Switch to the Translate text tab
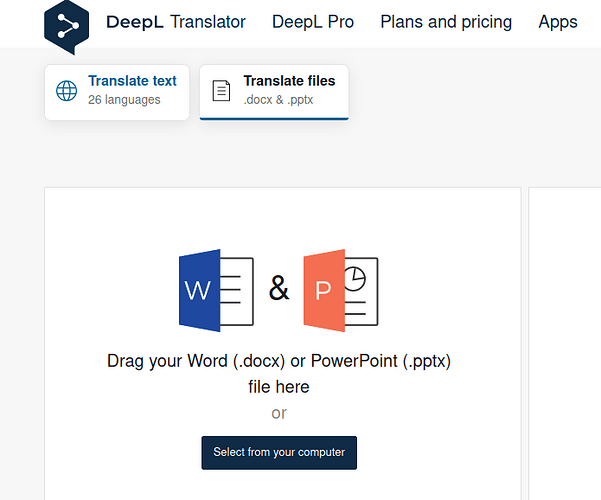 click(117, 92)
